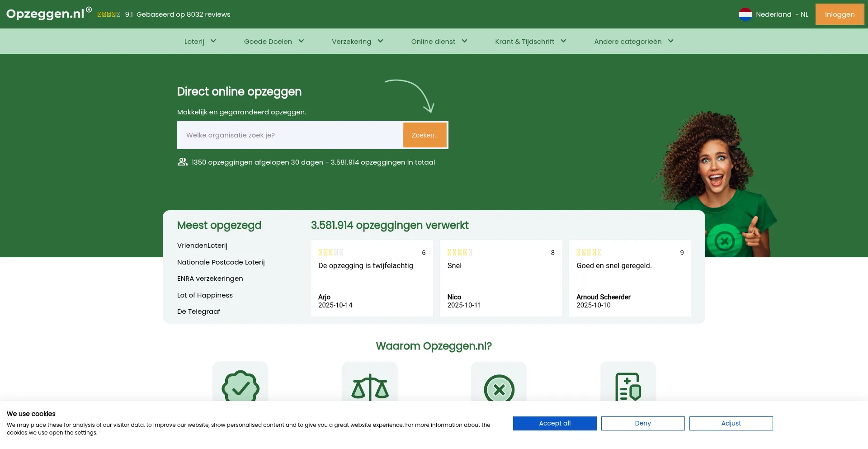Expand the Goede Doelen dropdown
This screenshot has height=449, width=868.
tap(274, 41)
